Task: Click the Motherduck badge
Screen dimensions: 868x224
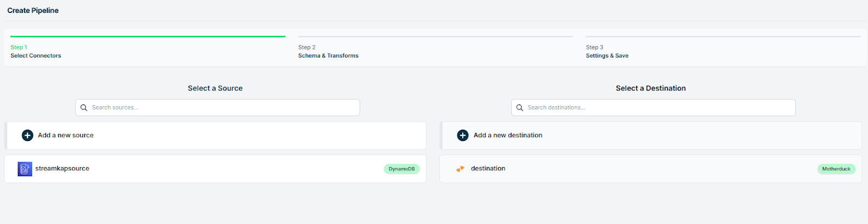Action: [x=836, y=169]
